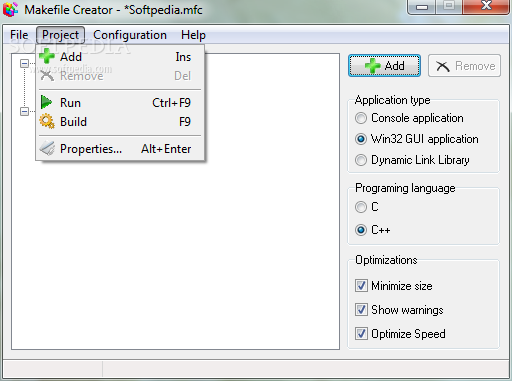Screen dimensions: 512x381
Task: Toggle Minimize size checkbox
Action: coord(361,286)
